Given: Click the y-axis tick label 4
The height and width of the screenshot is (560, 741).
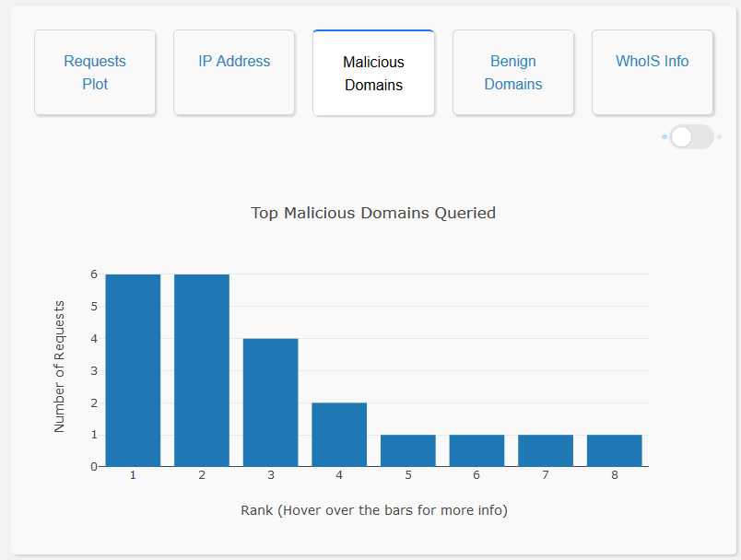Looking at the screenshot, I should coord(94,339).
